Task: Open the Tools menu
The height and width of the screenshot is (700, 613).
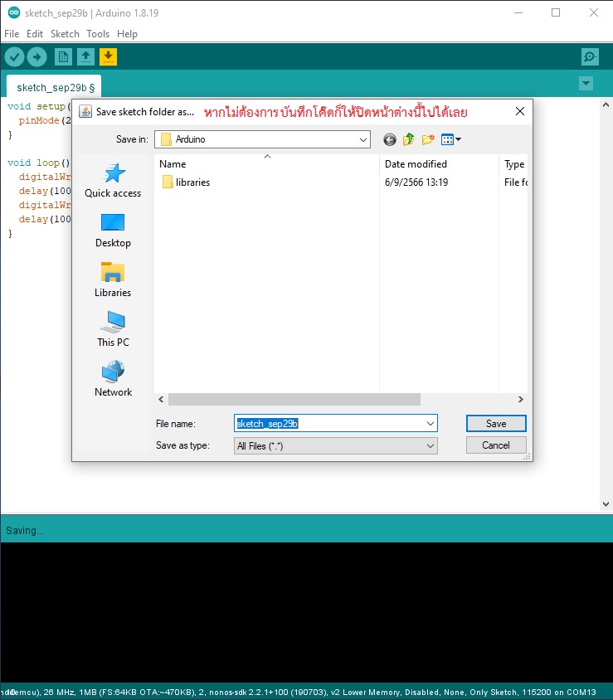Action: (98, 34)
